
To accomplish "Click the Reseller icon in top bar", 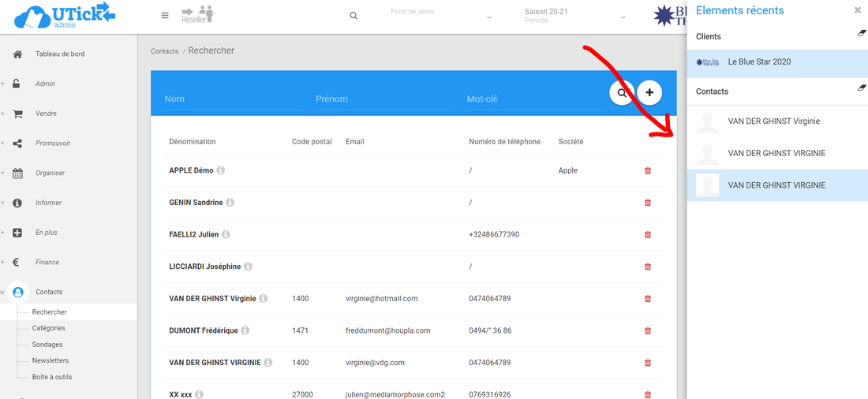I will [198, 15].
